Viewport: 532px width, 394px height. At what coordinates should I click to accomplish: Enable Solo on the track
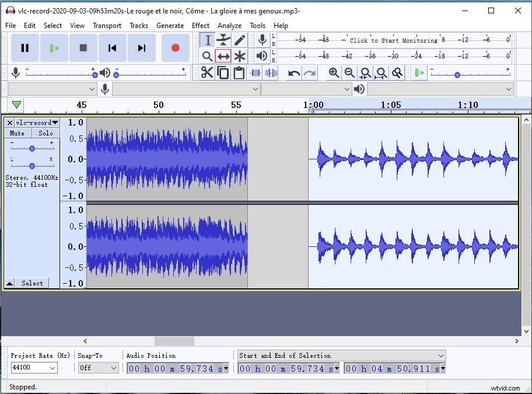[45, 133]
